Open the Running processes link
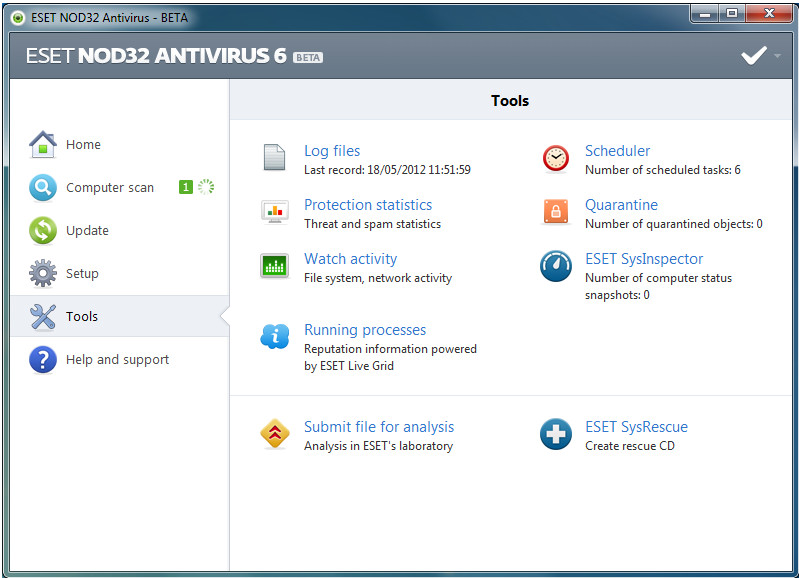 tap(365, 330)
